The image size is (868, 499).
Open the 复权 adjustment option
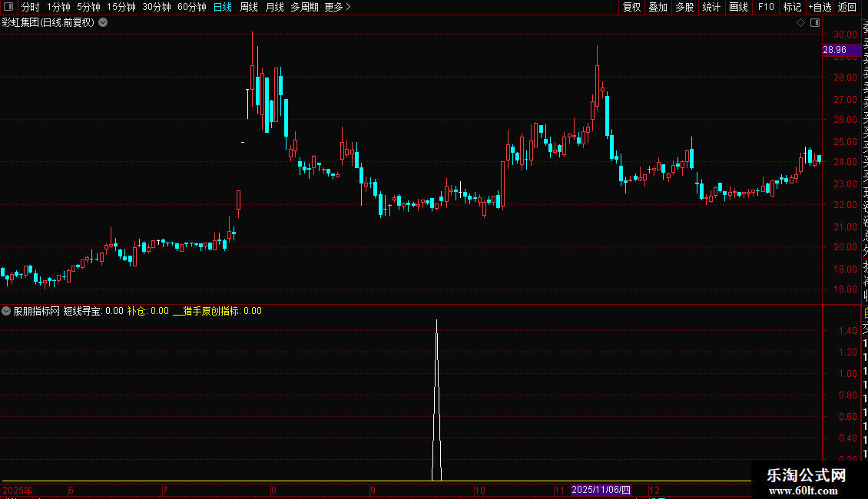[x=631, y=7]
